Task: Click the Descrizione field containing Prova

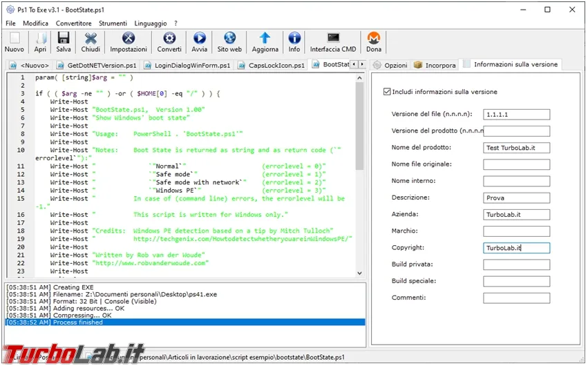Action: tap(516, 198)
